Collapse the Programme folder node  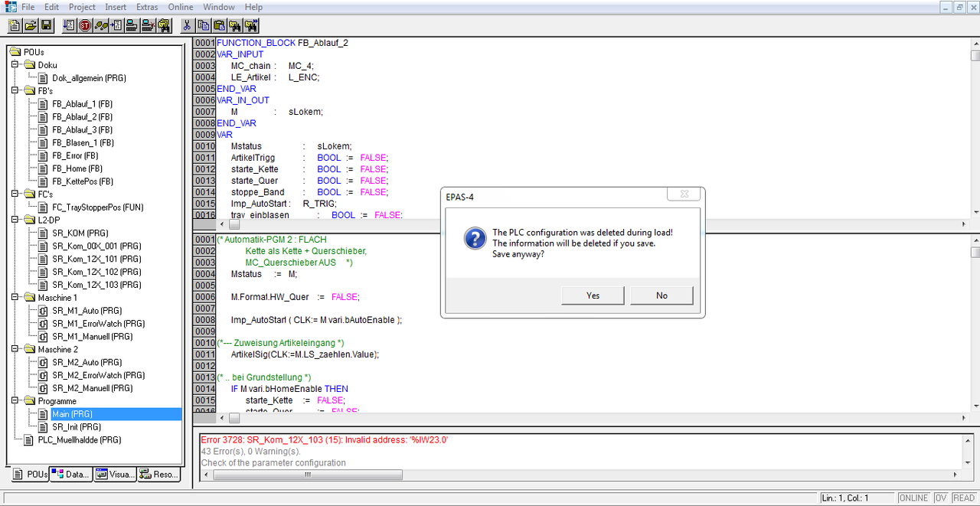coord(16,400)
